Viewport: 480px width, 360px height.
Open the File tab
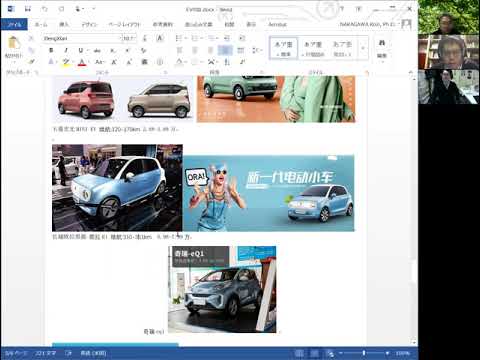pos(14,24)
